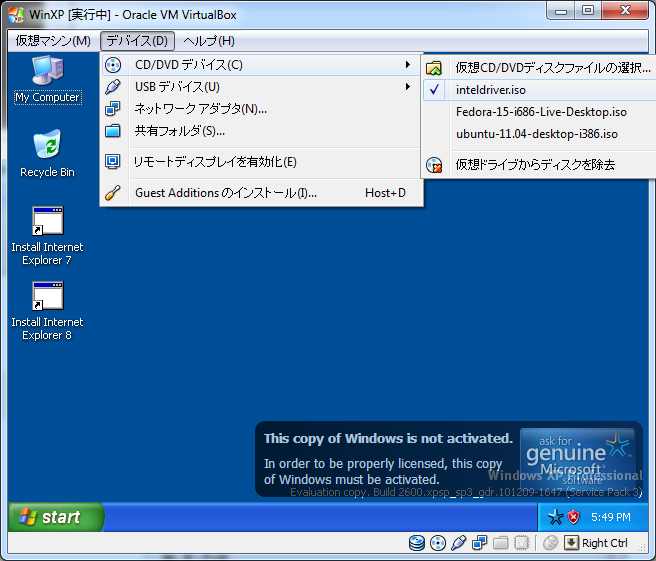656x561 pixels.
Task: Click the Guest Additions install wrench icon
Action: (113, 192)
